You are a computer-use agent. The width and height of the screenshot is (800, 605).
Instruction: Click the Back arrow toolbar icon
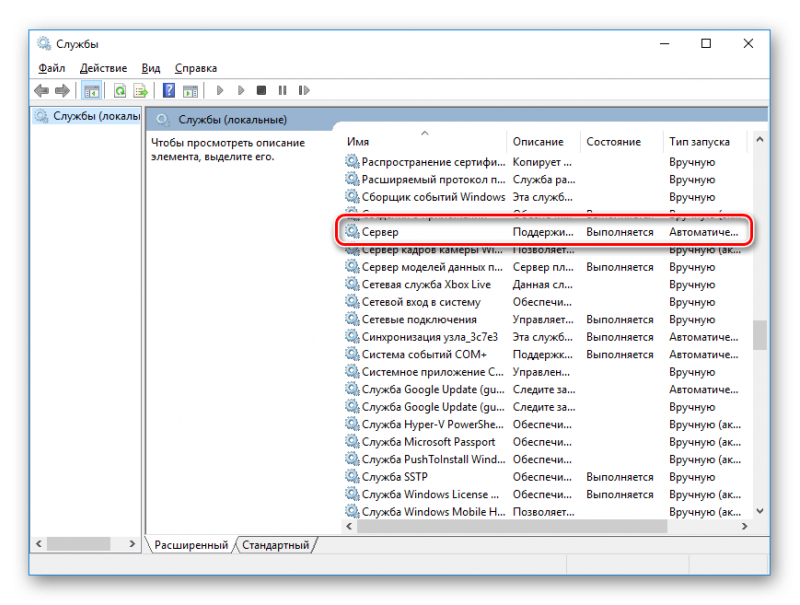tap(41, 91)
